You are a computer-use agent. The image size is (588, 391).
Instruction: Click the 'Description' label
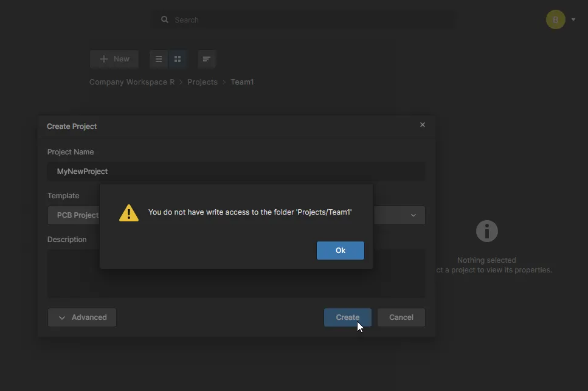coord(67,240)
